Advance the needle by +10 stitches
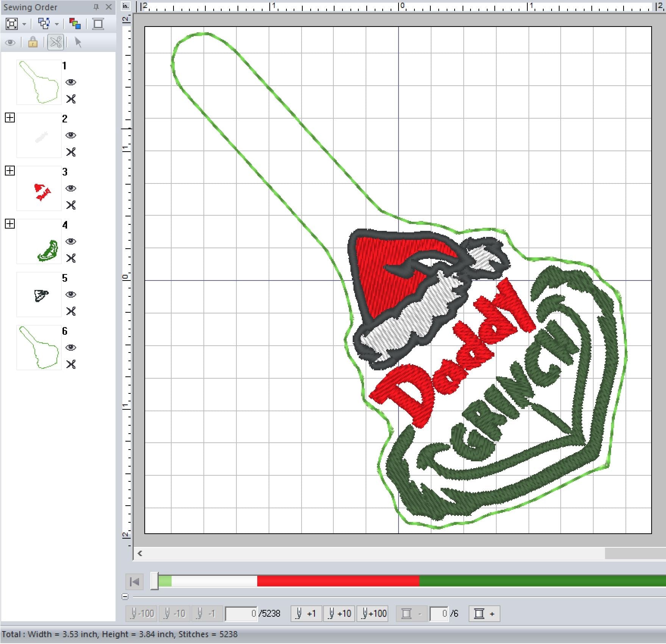Viewport: 666px width, 644px height. [x=339, y=614]
